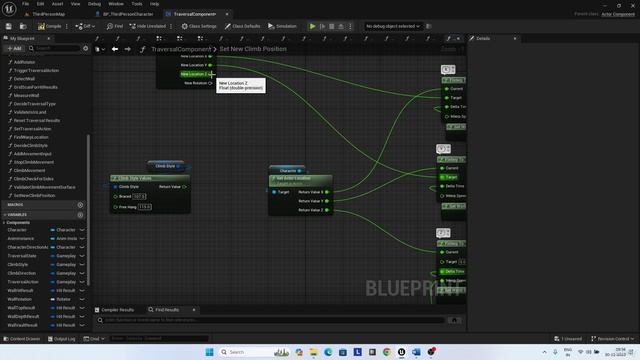
Task: Click the Eject icon in play controls
Action: [341, 26]
